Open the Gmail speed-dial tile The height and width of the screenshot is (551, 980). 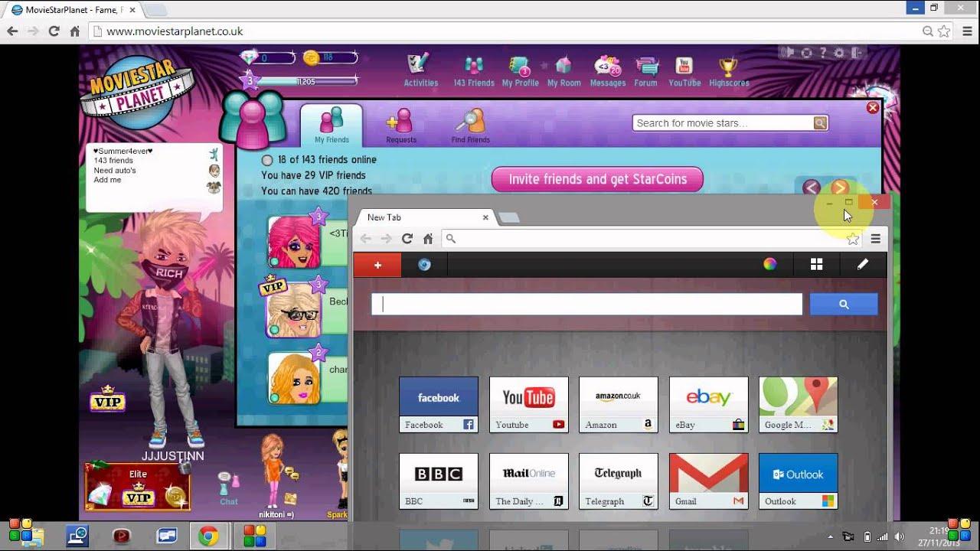tap(709, 481)
